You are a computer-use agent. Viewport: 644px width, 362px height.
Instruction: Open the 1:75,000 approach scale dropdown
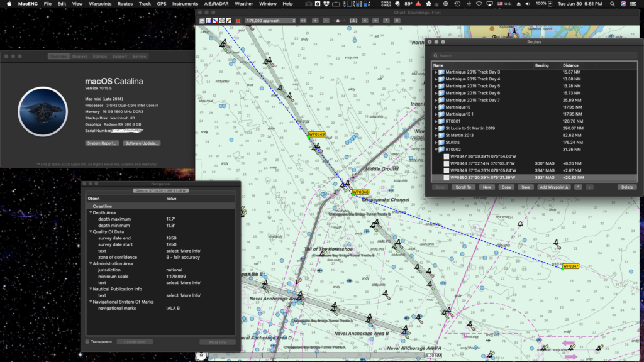270,21
